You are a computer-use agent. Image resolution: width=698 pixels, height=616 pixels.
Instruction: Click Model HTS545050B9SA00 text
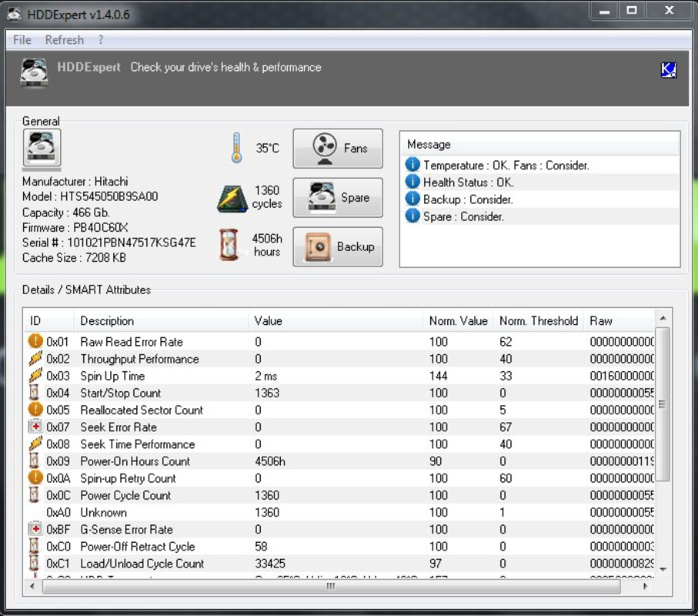pyautogui.click(x=90, y=196)
